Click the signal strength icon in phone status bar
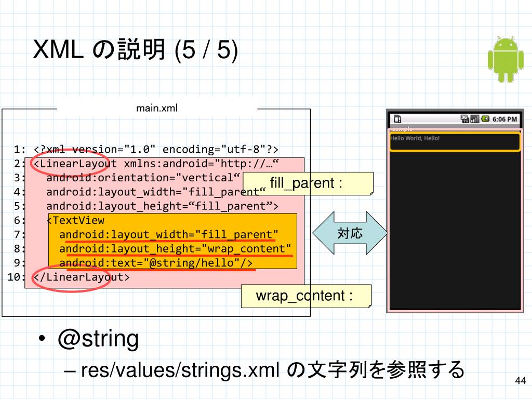The height and width of the screenshot is (399, 532). point(475,119)
